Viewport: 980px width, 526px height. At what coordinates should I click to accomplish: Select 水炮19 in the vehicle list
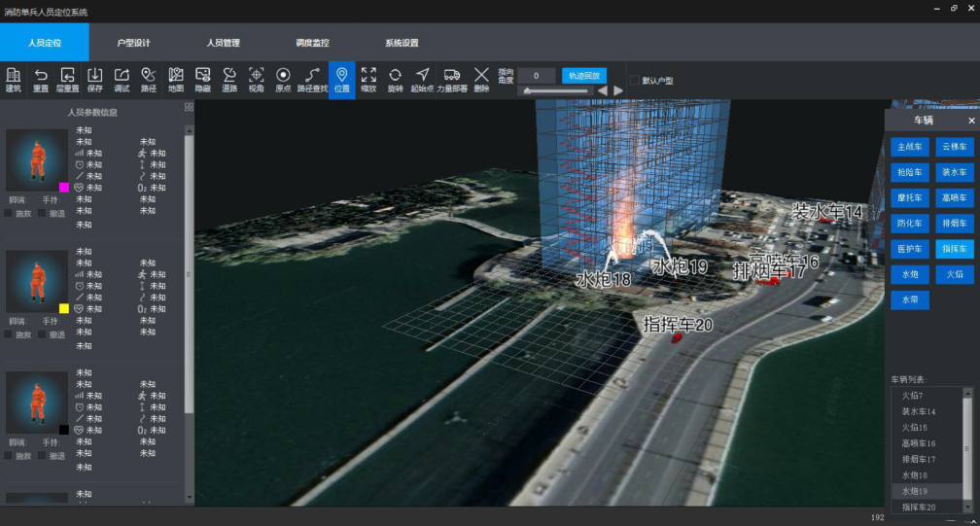click(927, 492)
